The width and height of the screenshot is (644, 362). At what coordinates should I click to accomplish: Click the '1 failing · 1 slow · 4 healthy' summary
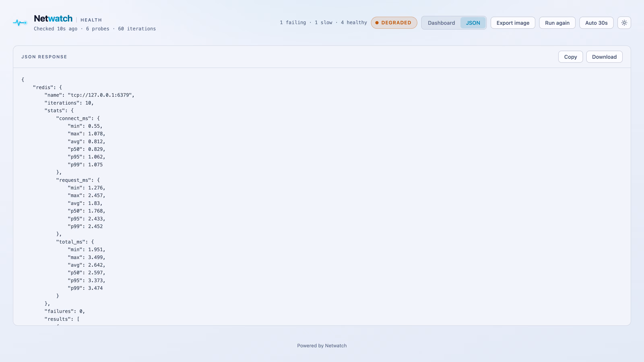[x=323, y=23]
